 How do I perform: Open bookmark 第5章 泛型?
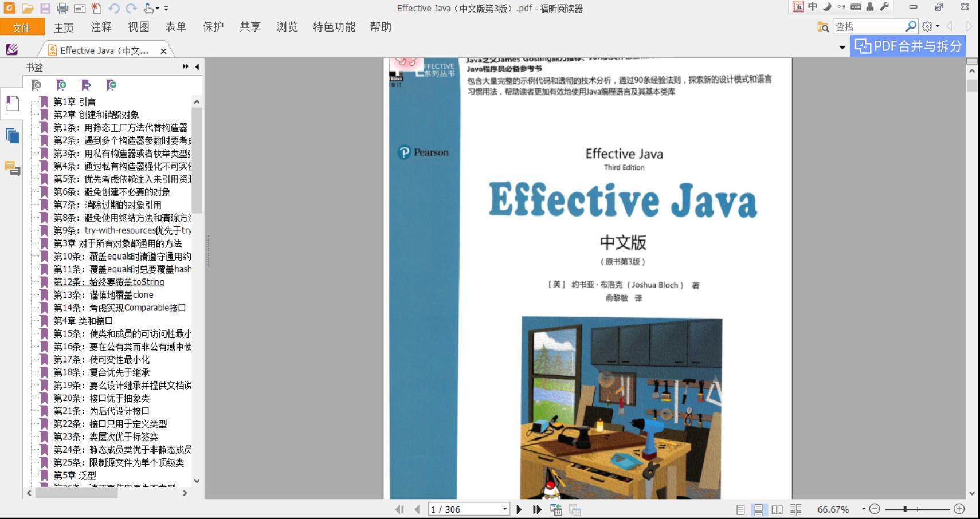click(x=75, y=475)
